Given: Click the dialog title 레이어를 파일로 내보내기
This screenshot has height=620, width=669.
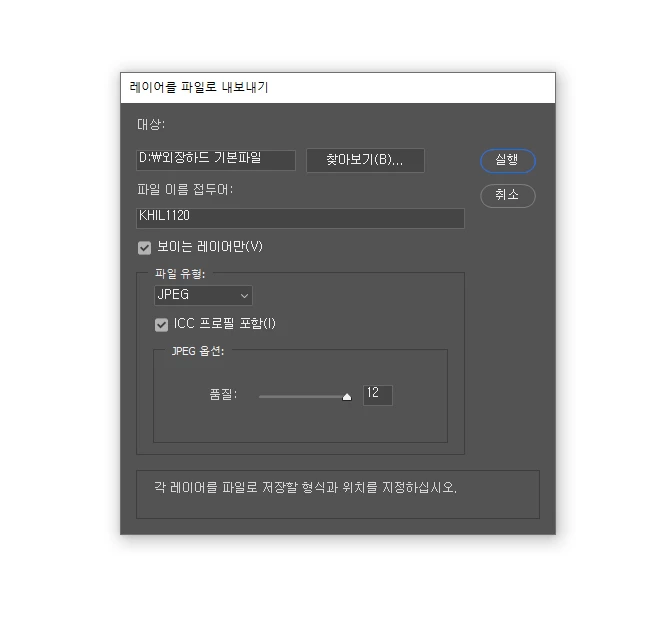Looking at the screenshot, I should click(199, 87).
